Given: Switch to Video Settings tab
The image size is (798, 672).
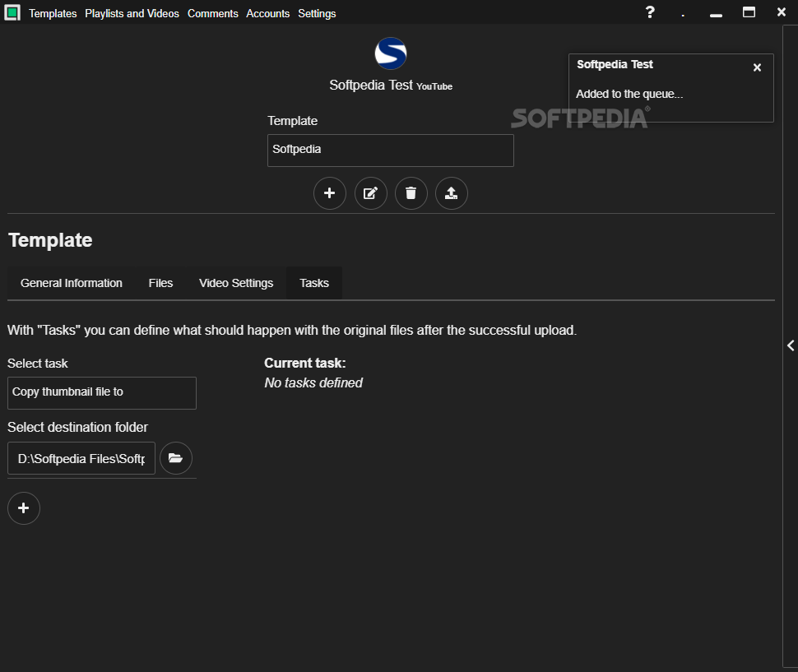Looking at the screenshot, I should coord(236,283).
